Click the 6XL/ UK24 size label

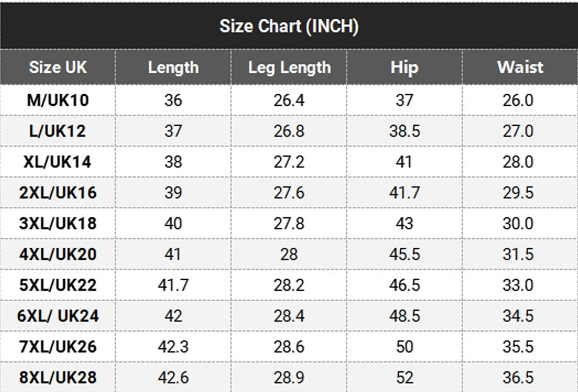[58, 316]
